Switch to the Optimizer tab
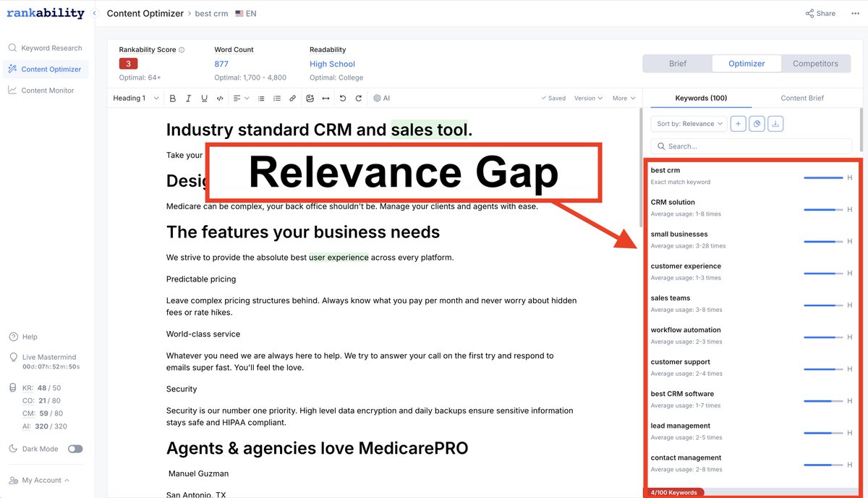 [x=746, y=64]
